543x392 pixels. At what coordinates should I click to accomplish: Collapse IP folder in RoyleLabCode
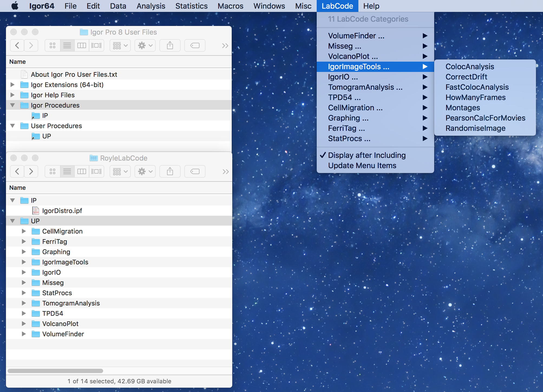(12, 200)
